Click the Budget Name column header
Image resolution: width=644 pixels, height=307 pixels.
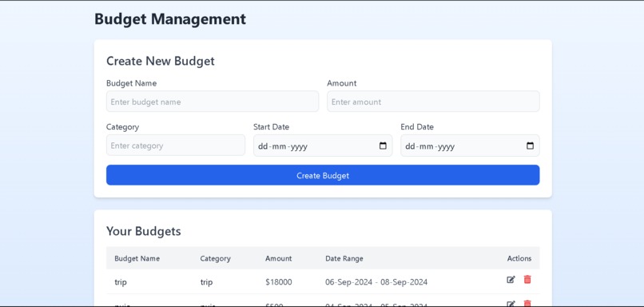click(x=137, y=258)
